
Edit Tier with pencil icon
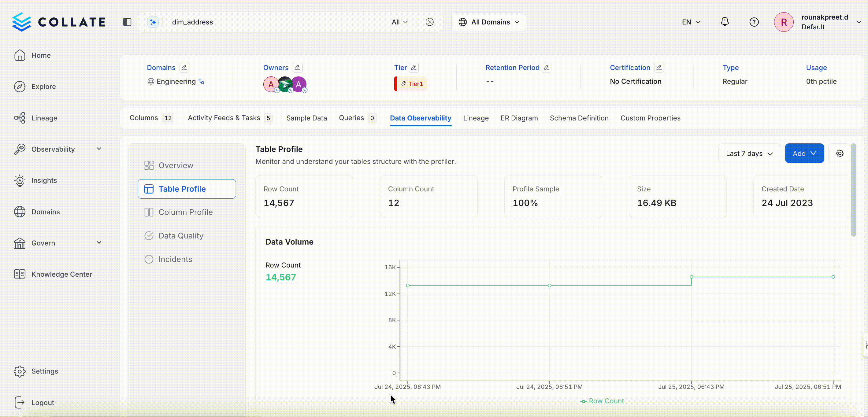(x=414, y=67)
